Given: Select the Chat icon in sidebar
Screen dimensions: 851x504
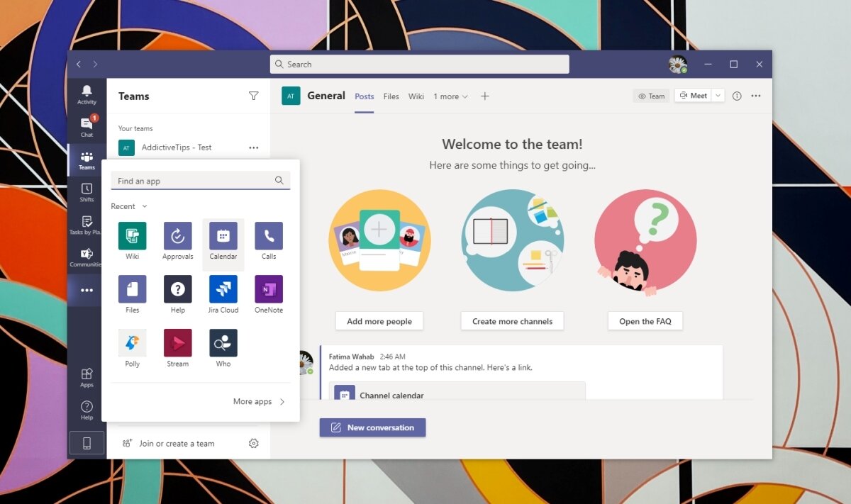Looking at the screenshot, I should [x=86, y=128].
